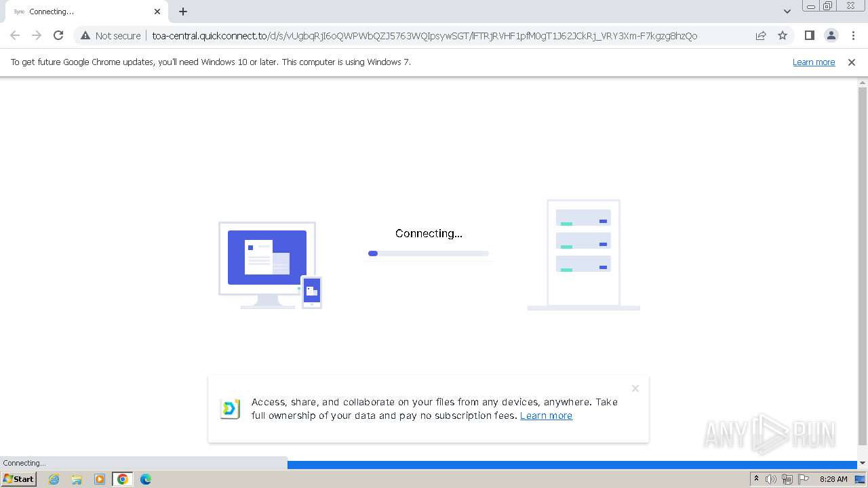Close the Synology Drive promo banner
Viewport: 868px width, 488px height.
tap(635, 388)
